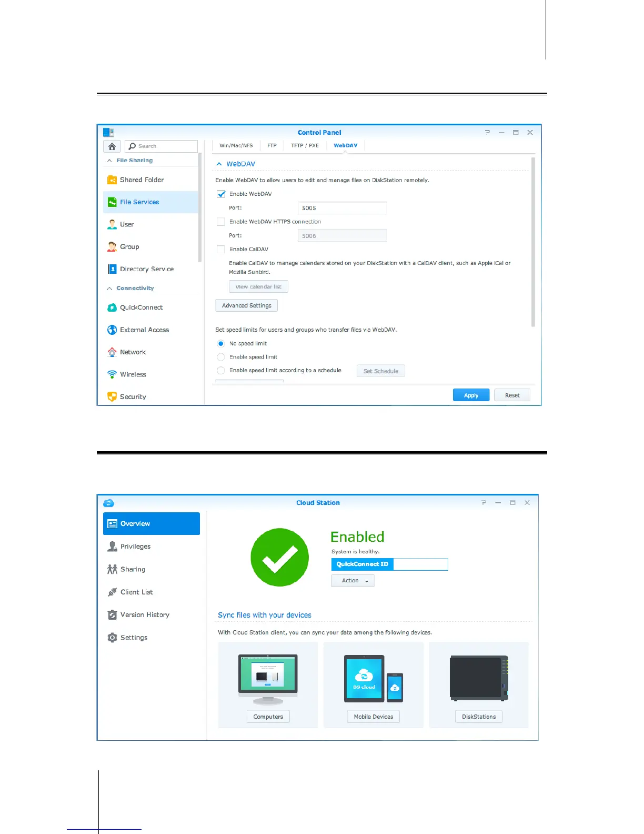Select File Services icon in sidebar
Image resolution: width=644 pixels, height=834 pixels.
pyautogui.click(x=112, y=202)
